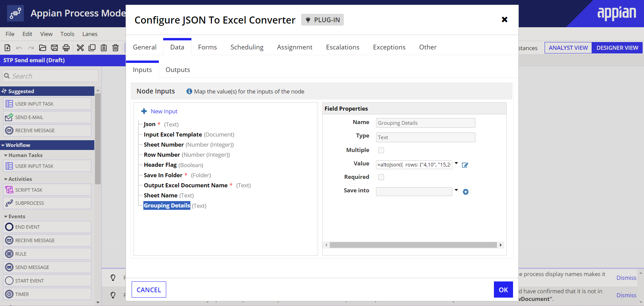The width and height of the screenshot is (644, 306).
Task: Click the New Input plus icon
Action: (x=144, y=111)
